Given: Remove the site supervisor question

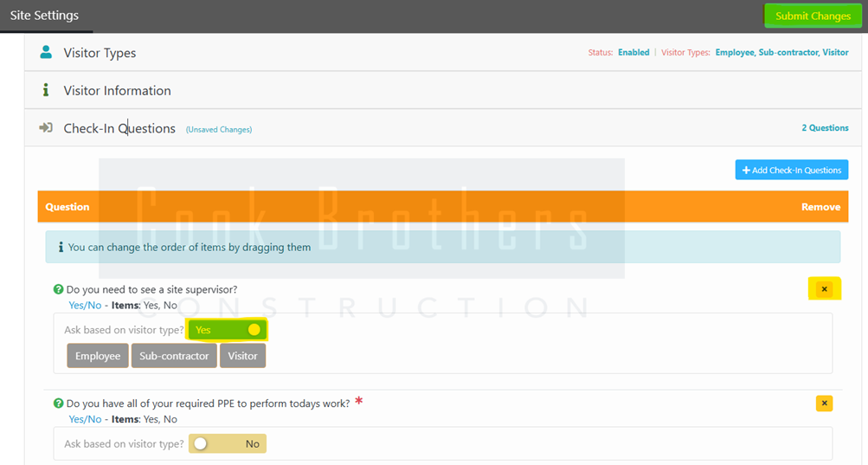Looking at the screenshot, I should [x=824, y=289].
